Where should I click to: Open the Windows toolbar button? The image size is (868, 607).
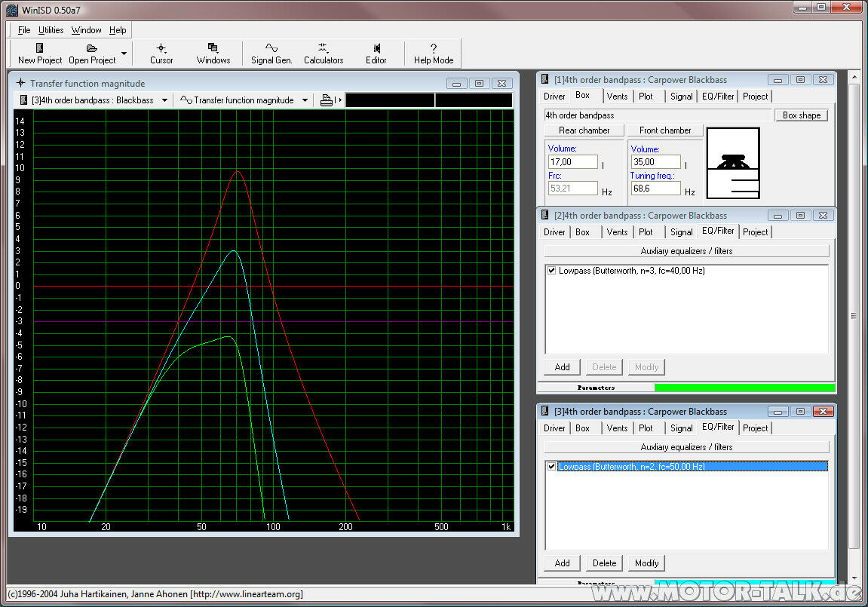tap(213, 54)
